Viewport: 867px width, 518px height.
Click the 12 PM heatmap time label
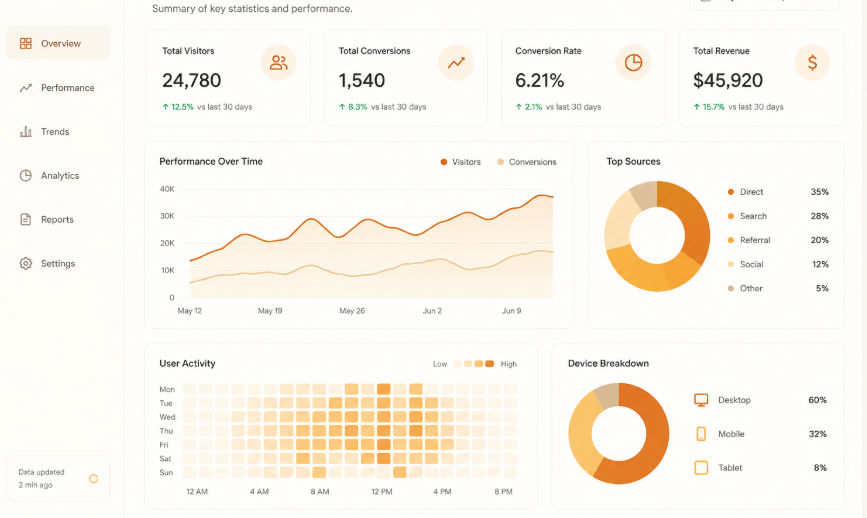[382, 491]
